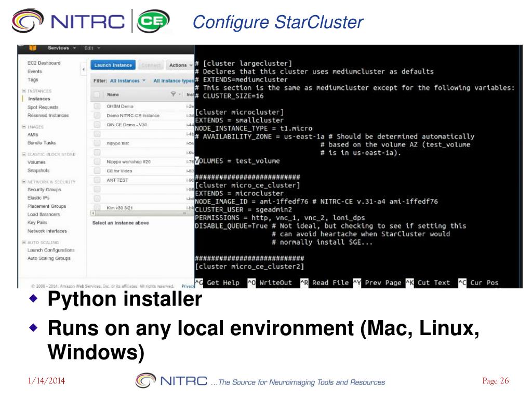Collapse the EC2 sidebar with arrow

pos(84,69)
